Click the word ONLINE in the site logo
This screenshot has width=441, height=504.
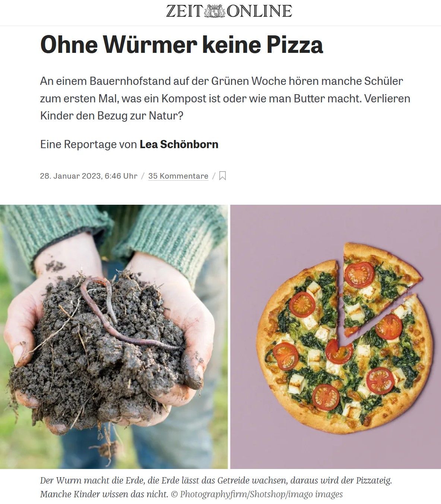pyautogui.click(x=259, y=11)
